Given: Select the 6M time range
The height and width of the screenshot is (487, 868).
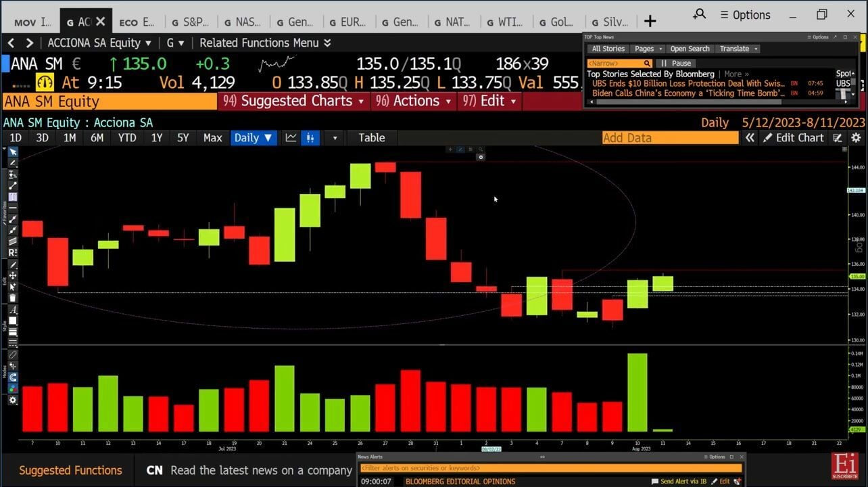Looking at the screenshot, I should (x=97, y=138).
